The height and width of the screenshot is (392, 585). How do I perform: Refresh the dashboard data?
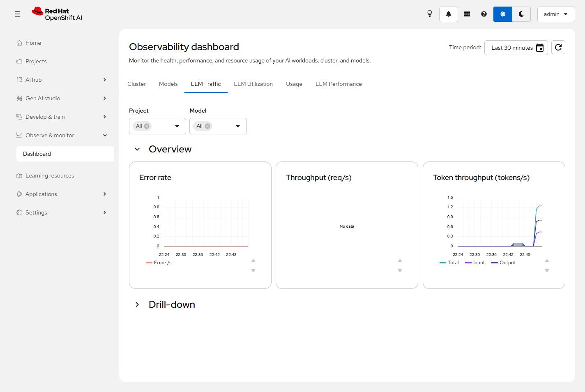pyautogui.click(x=558, y=47)
